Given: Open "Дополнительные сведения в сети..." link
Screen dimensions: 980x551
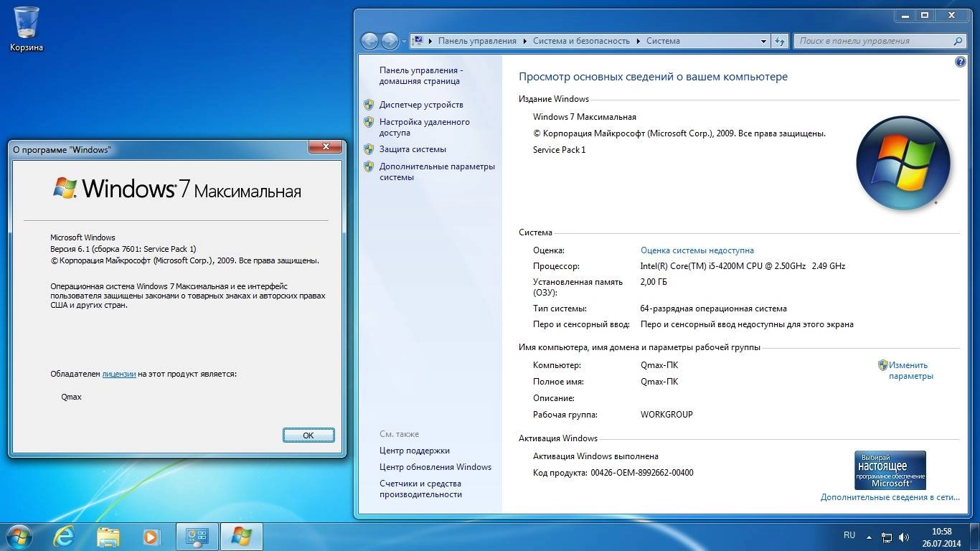Looking at the screenshot, I should point(890,496).
